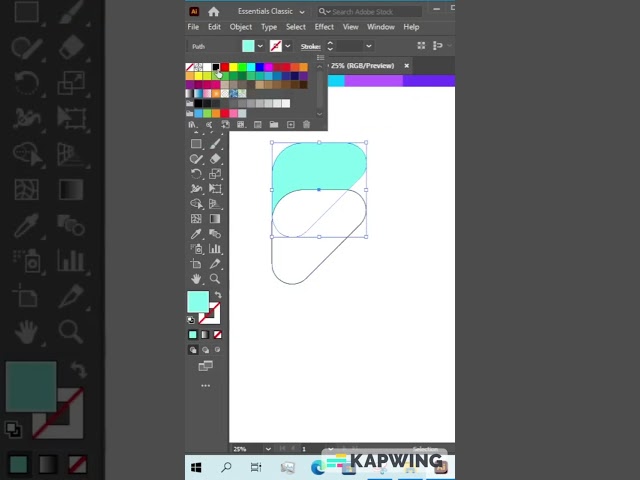The width and height of the screenshot is (640, 480).
Task: Select the Slice tool
Action: [x=215, y=264]
